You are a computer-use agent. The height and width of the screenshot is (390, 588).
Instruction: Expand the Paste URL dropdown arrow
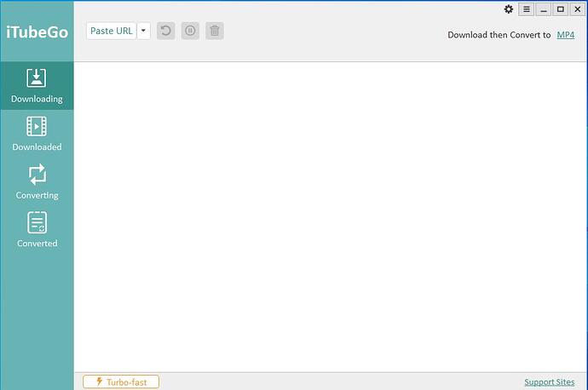click(x=144, y=31)
